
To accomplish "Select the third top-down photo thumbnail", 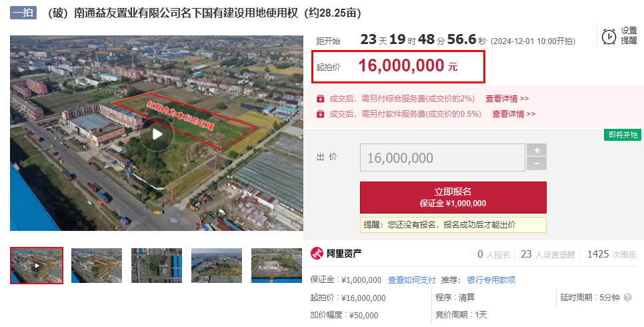I will [157, 266].
